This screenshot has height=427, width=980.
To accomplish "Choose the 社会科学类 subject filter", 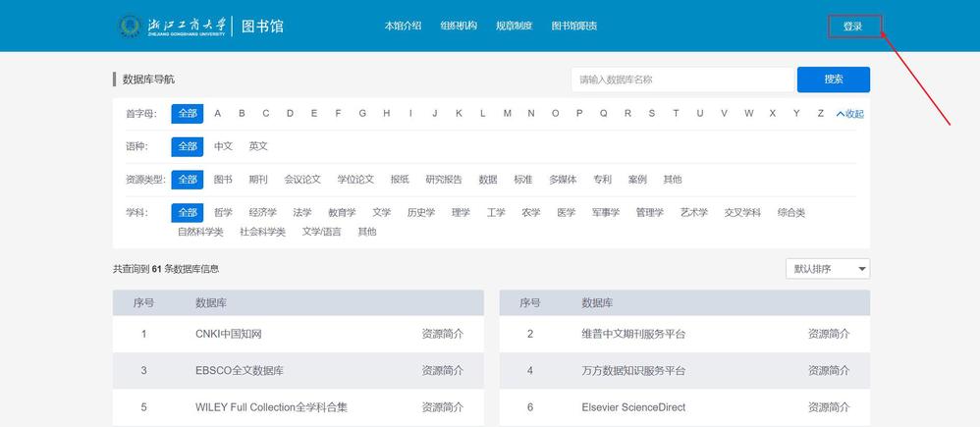I will point(262,232).
